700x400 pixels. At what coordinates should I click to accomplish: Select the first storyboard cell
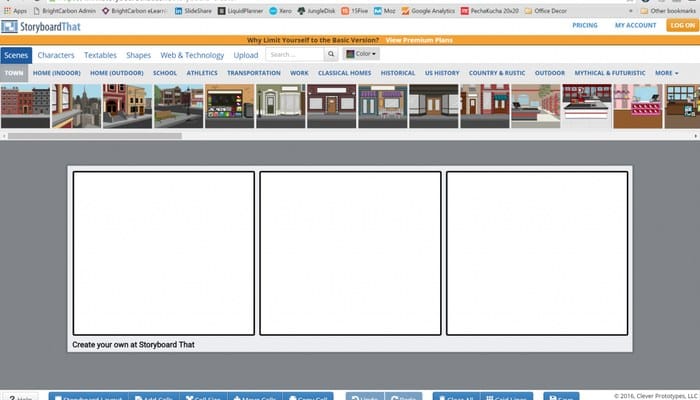click(164, 253)
